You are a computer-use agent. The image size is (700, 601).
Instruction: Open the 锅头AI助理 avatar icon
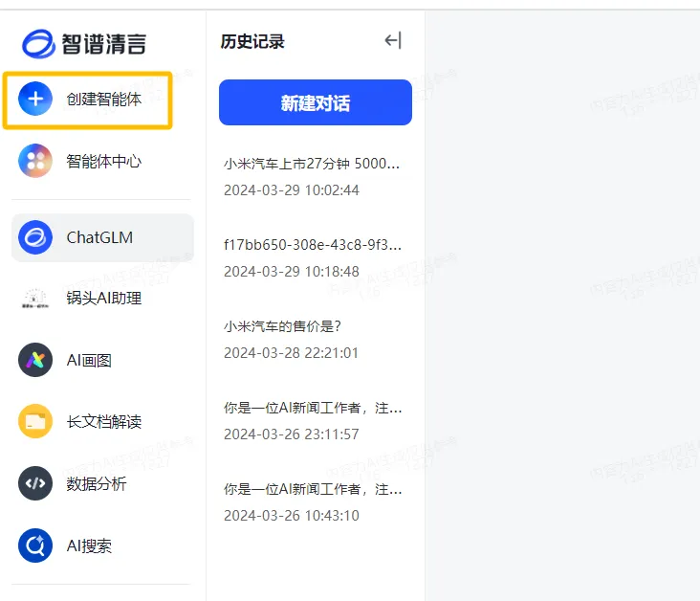[35, 298]
